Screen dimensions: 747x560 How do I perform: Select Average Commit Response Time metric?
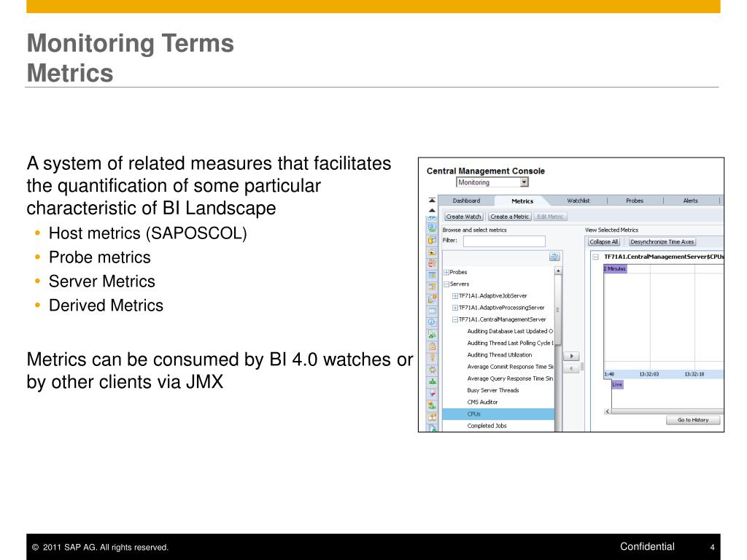pos(510,367)
